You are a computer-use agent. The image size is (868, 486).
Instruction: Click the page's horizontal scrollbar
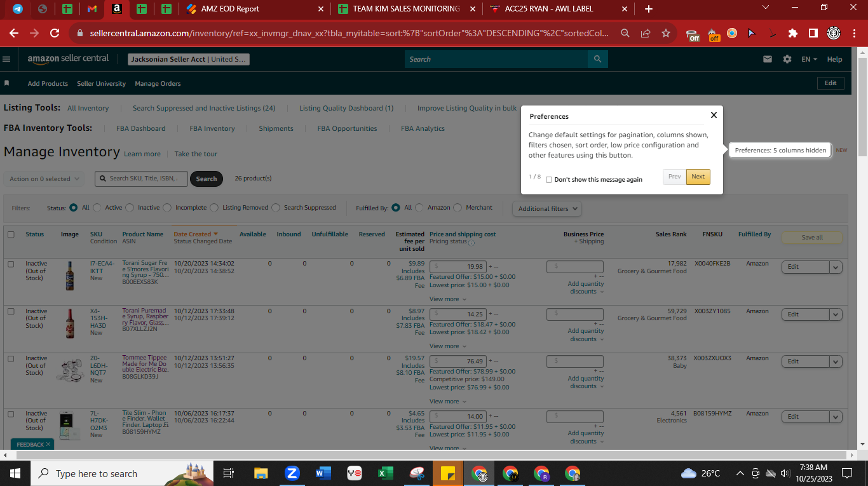429,455
